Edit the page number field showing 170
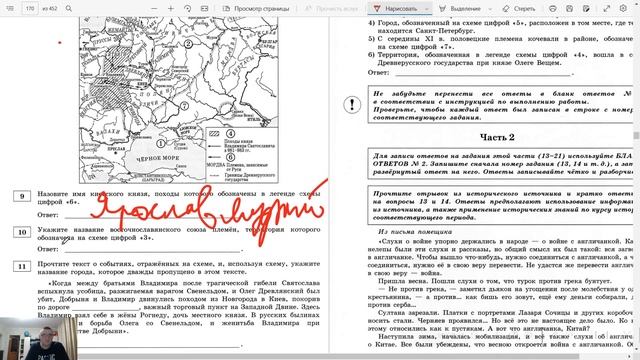640x360 pixels. pyautogui.click(x=30, y=8)
